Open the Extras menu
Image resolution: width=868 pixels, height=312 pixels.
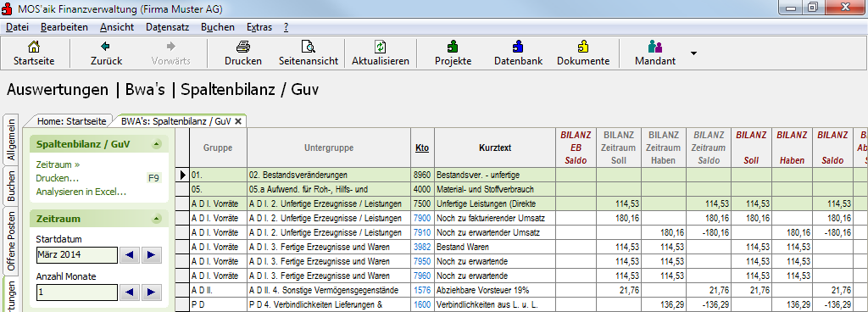click(259, 27)
